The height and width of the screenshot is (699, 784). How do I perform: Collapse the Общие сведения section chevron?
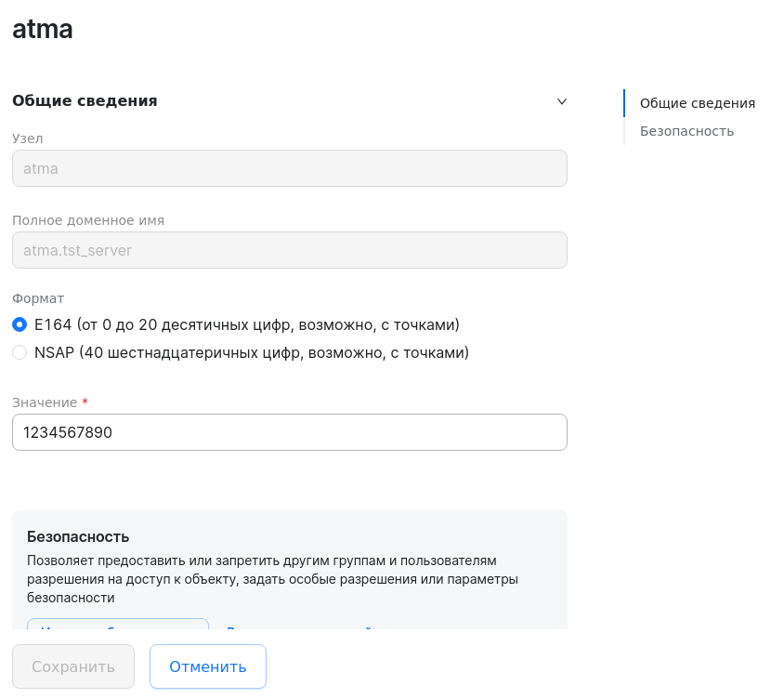point(561,101)
